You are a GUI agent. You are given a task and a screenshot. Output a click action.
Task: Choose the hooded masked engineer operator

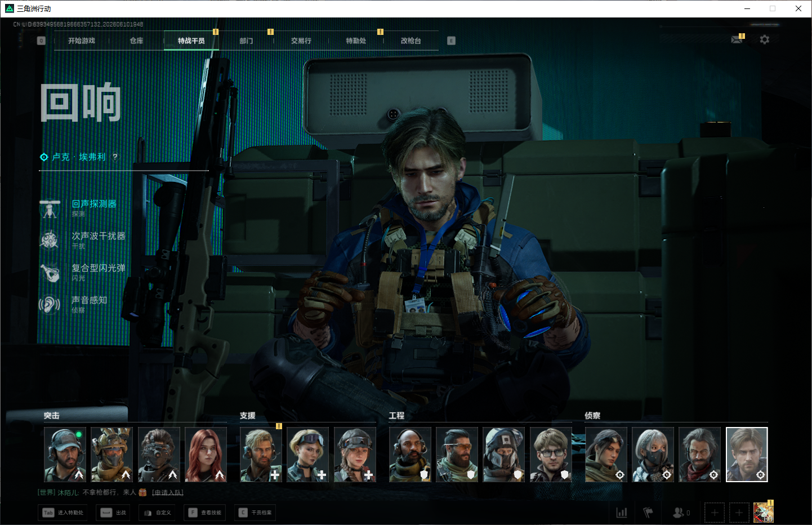coord(504,454)
